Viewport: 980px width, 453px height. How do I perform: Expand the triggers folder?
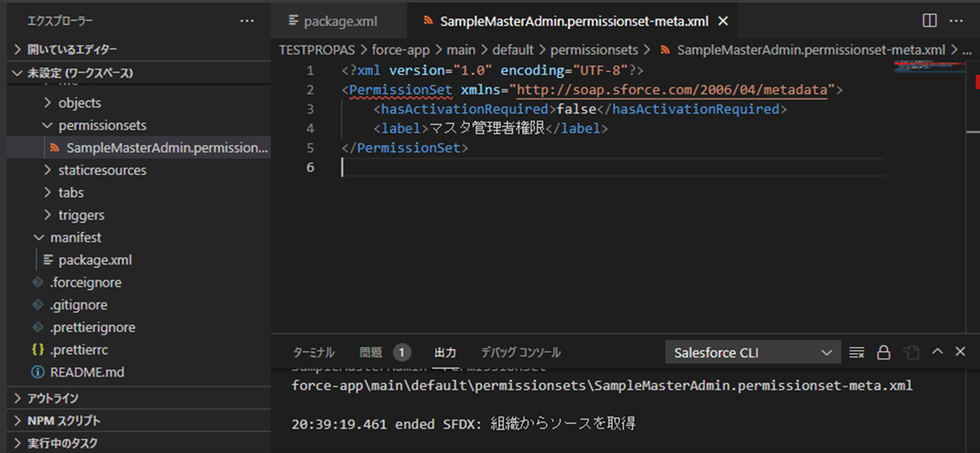point(48,215)
